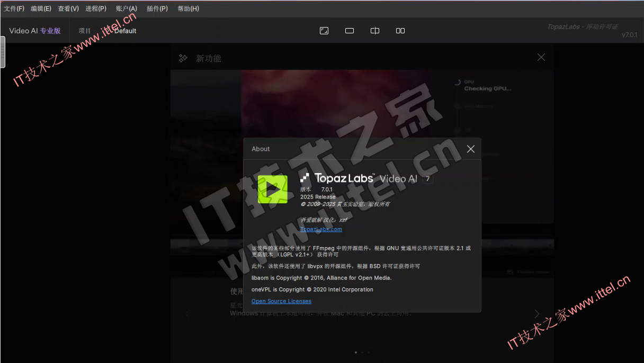Click the panel grip handle below the menu bar
This screenshot has width=644, height=363.
(x=3, y=52)
